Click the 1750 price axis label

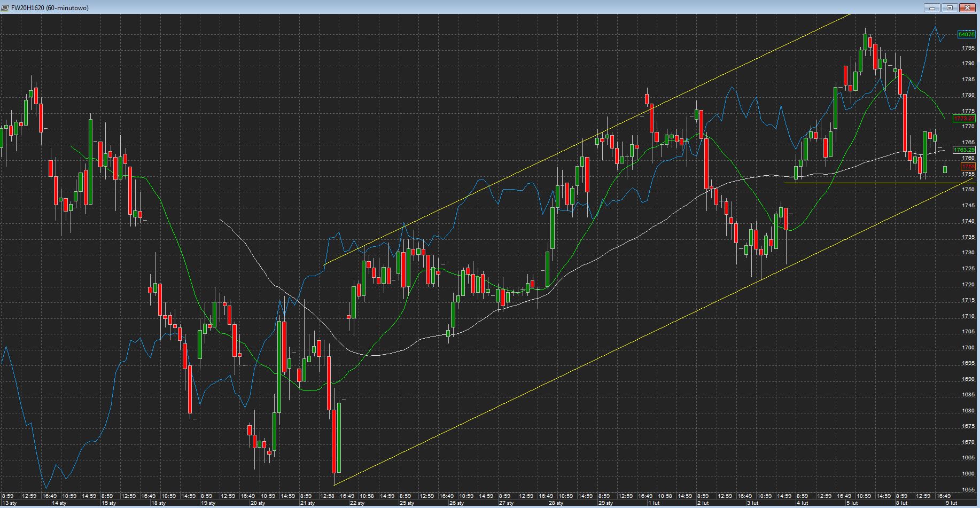(968, 190)
